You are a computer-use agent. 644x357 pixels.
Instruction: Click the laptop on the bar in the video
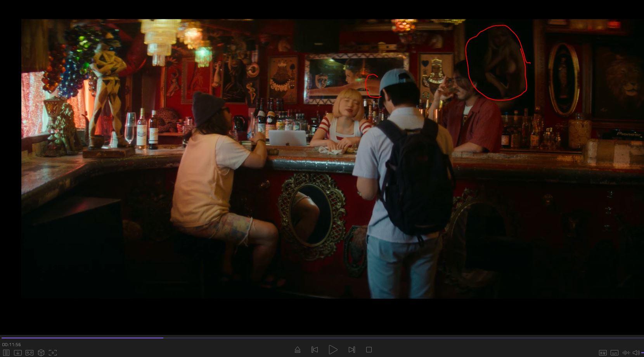pyautogui.click(x=287, y=138)
